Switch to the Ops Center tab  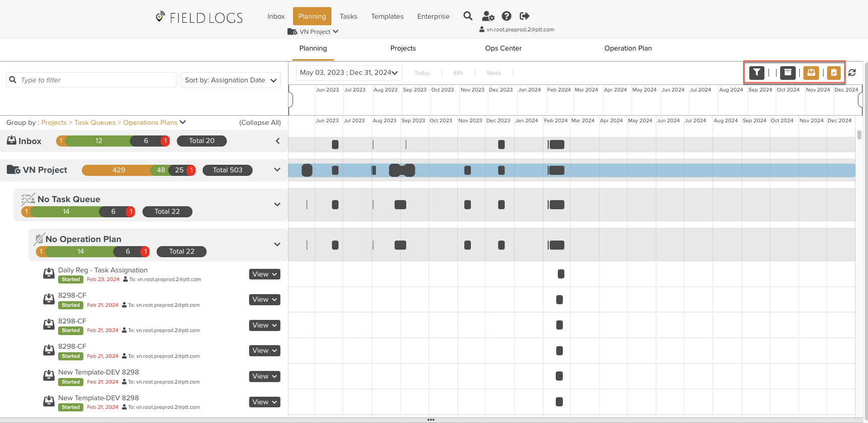pyautogui.click(x=503, y=49)
